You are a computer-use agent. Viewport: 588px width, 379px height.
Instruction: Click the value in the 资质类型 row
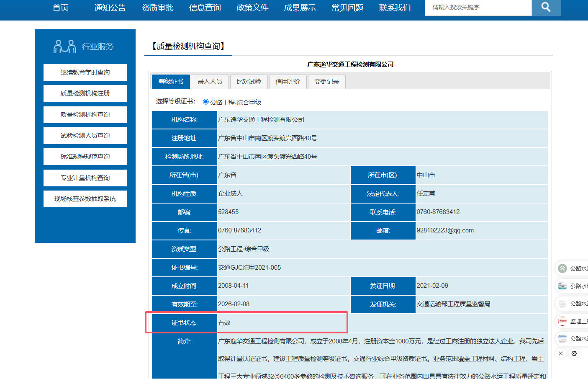click(244, 249)
